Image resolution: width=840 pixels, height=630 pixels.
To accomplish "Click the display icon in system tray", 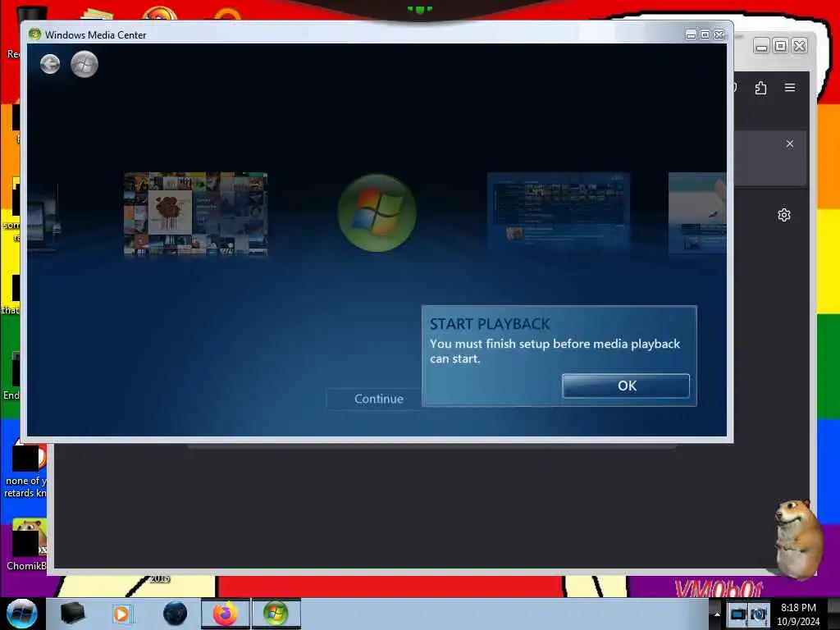I will (x=737, y=614).
